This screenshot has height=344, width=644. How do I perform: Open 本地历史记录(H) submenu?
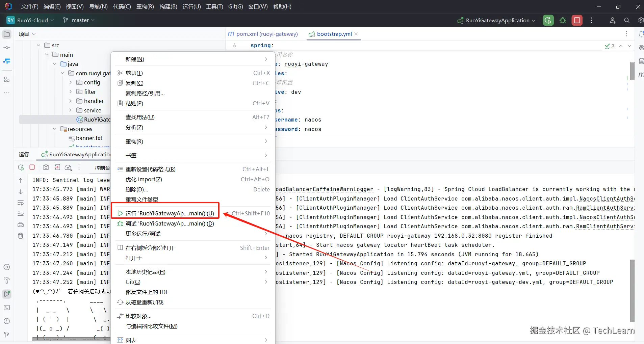click(193, 272)
